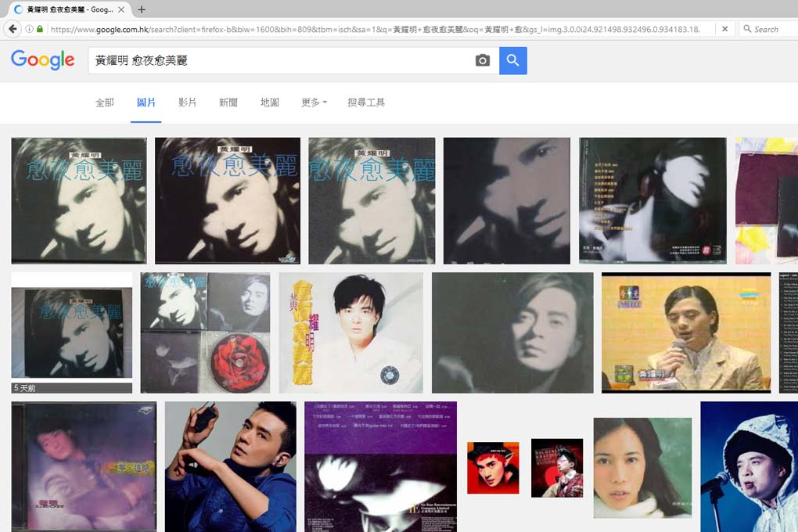Open album back cover with track list thumbnail

[x=652, y=200]
